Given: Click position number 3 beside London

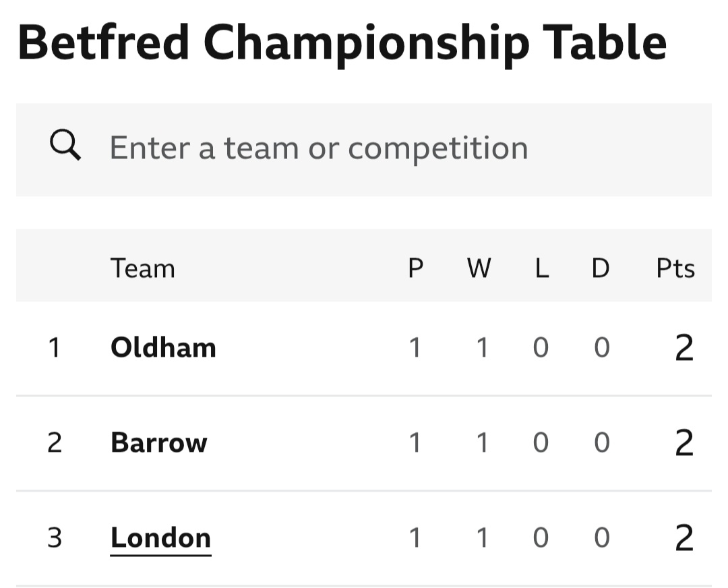Looking at the screenshot, I should tap(55, 538).
